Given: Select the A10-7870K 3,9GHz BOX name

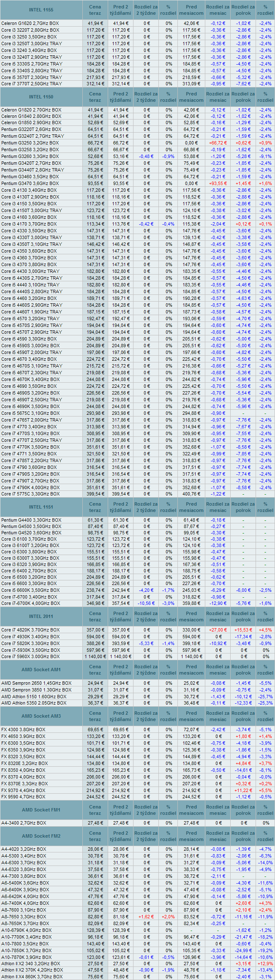Looking at the screenshot, I should coord(27,957).
